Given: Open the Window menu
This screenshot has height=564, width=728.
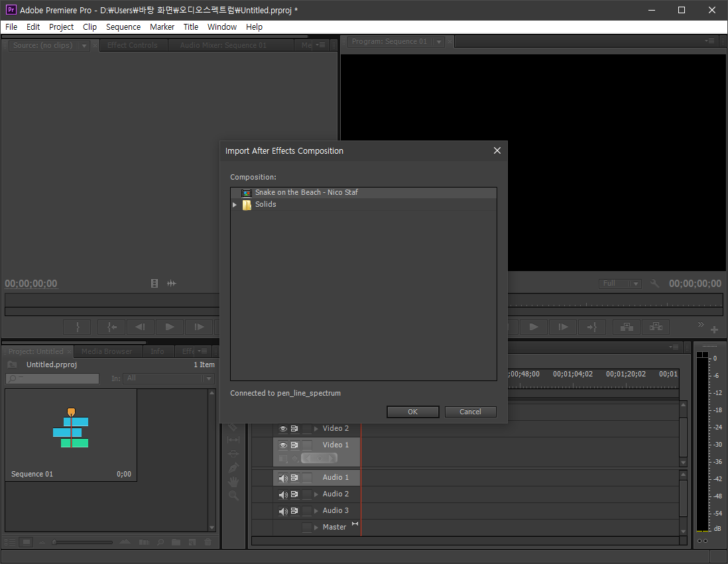Looking at the screenshot, I should point(222,27).
